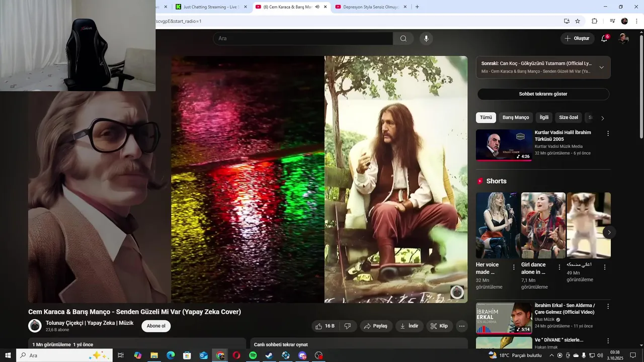Open weather widget 18°C Parçalı bulutlu
The height and width of the screenshot is (362, 644).
click(515, 355)
